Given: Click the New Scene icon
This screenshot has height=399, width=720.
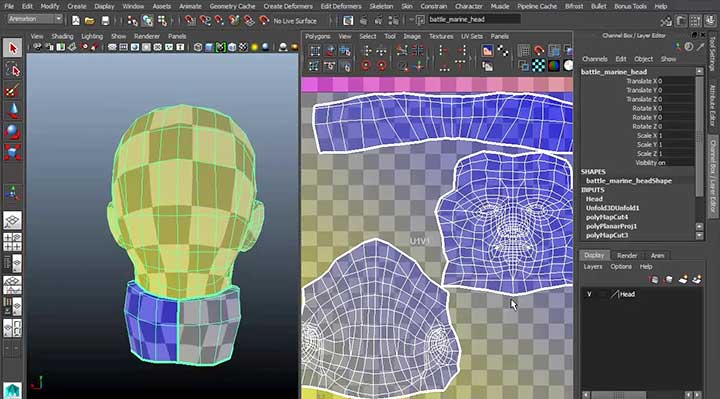Looking at the screenshot, I should 76,21.
